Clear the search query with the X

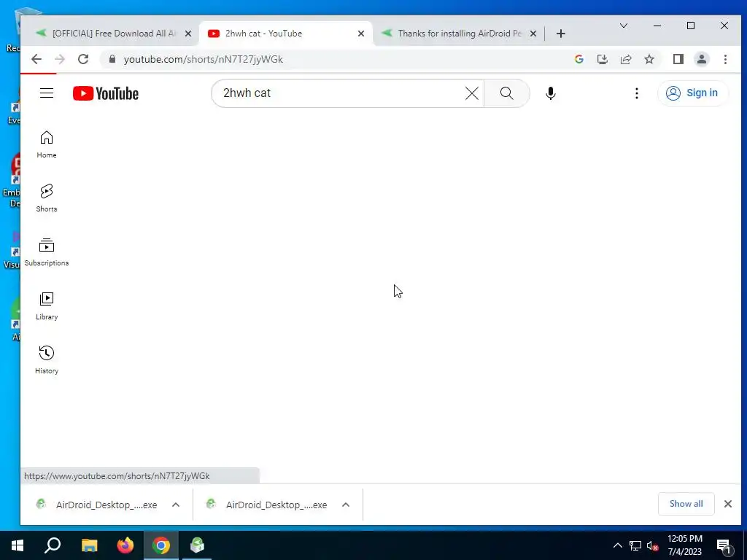[472, 93]
